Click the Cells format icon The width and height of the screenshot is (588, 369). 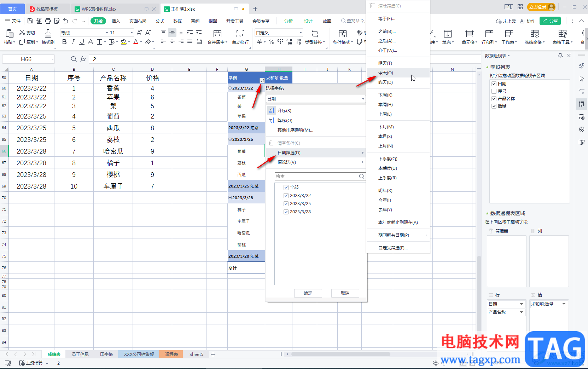point(469,34)
